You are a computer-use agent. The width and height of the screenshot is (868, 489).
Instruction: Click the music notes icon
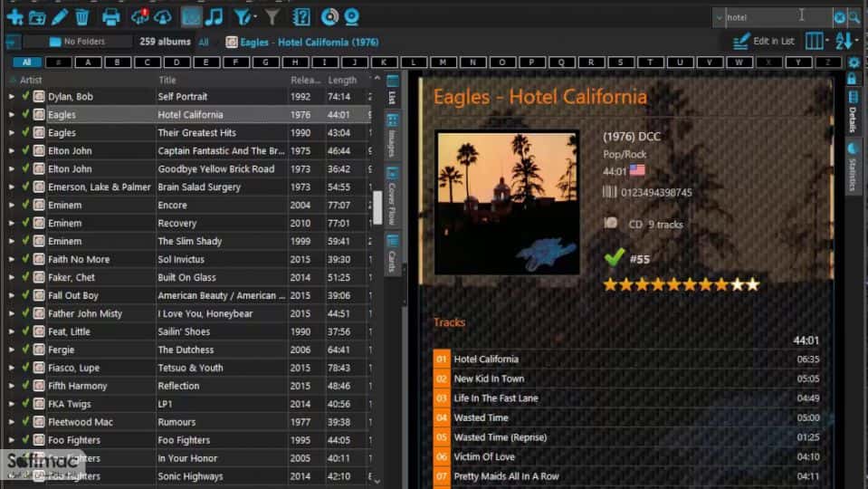coord(215,17)
